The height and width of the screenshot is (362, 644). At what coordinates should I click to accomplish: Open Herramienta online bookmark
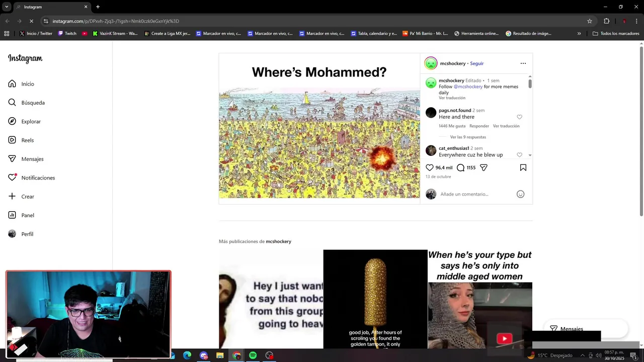(x=476, y=34)
